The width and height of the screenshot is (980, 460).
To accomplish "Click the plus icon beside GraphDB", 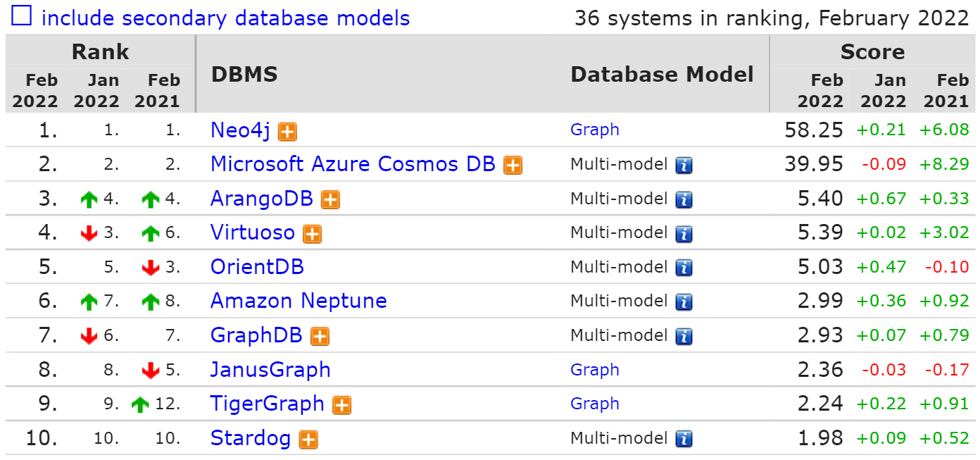I will tap(320, 337).
